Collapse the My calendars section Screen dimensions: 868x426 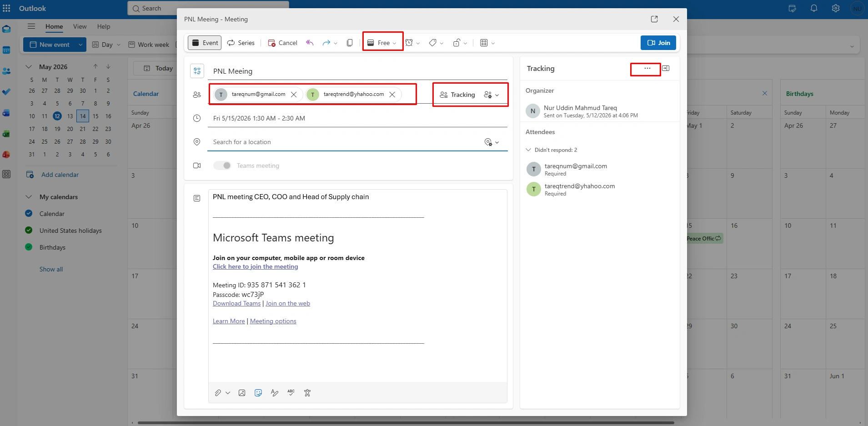pyautogui.click(x=29, y=197)
